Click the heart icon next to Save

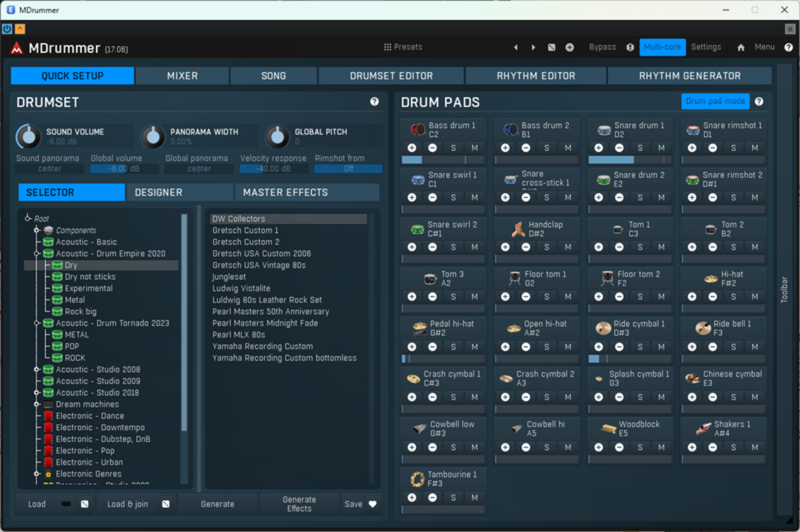coord(372,504)
